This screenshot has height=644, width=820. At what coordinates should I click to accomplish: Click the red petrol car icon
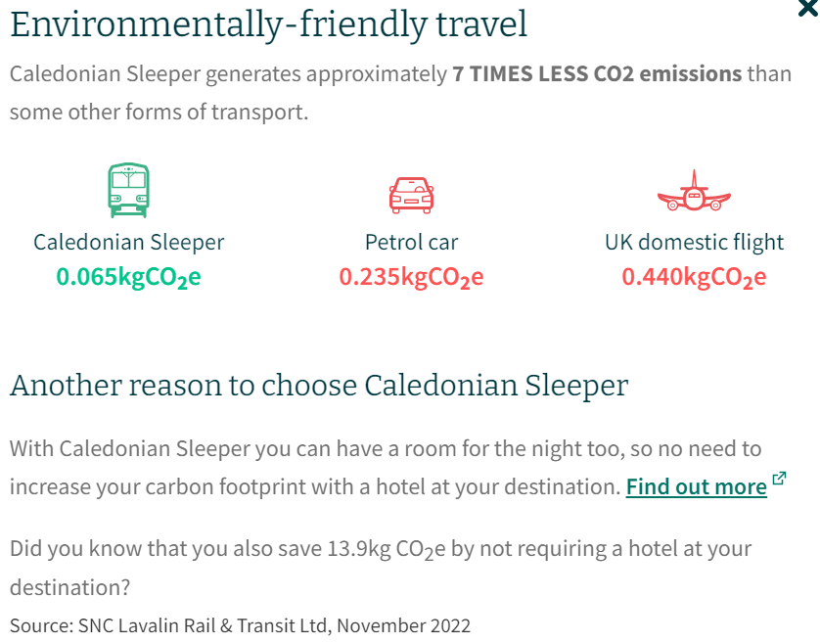coord(411,194)
